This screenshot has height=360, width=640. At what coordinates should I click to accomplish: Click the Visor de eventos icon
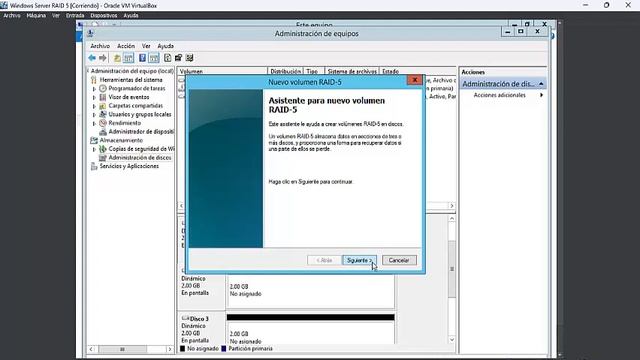coord(103,97)
